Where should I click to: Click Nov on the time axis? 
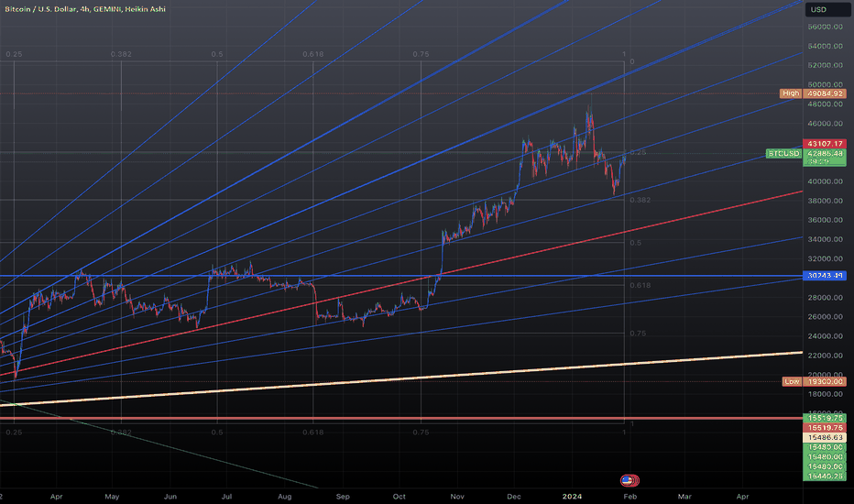click(x=457, y=497)
